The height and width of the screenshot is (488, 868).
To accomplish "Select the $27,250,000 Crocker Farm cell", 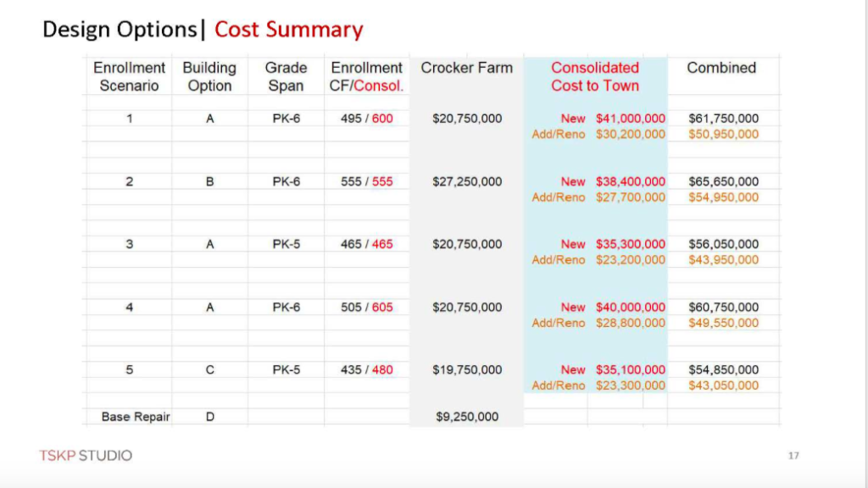I will point(467,181).
